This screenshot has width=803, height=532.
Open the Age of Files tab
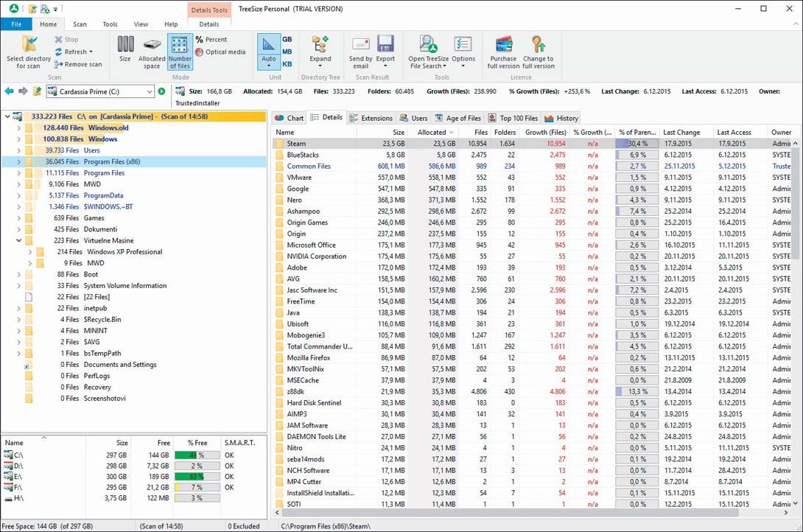click(x=457, y=118)
